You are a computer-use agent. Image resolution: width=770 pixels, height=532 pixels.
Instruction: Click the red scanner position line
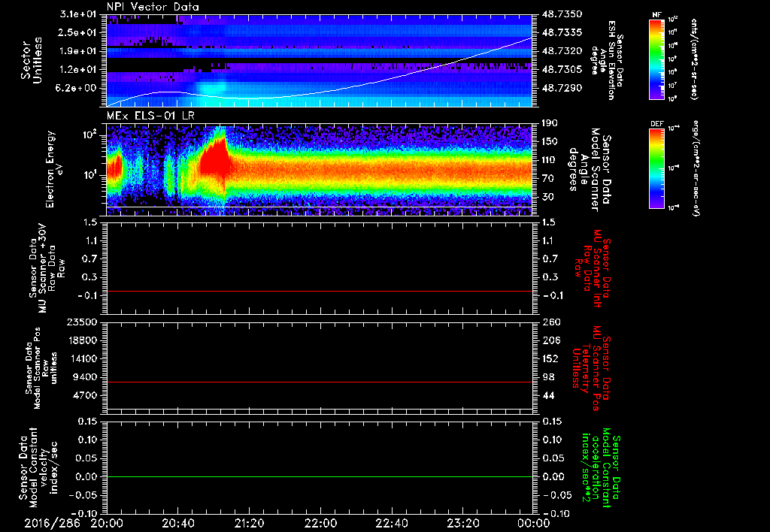click(319, 382)
